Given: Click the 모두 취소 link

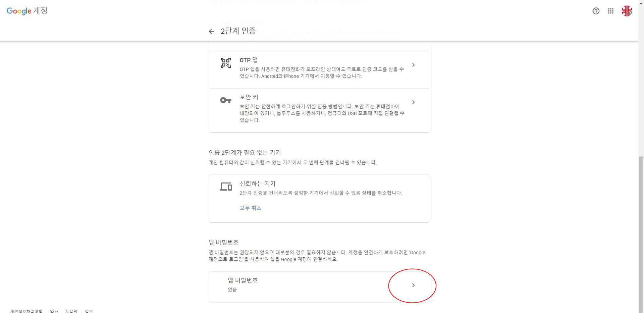Looking at the screenshot, I should coord(250,208).
